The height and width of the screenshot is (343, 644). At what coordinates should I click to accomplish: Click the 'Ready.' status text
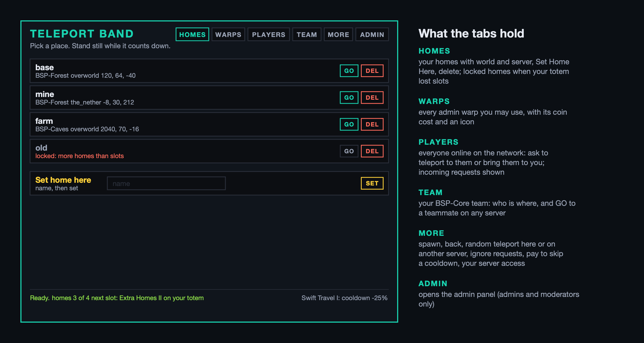40,298
